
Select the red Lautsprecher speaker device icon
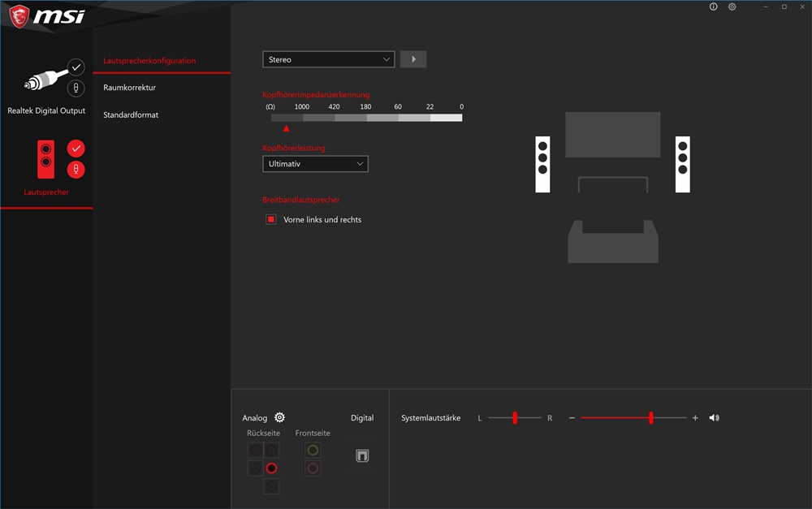tap(45, 158)
